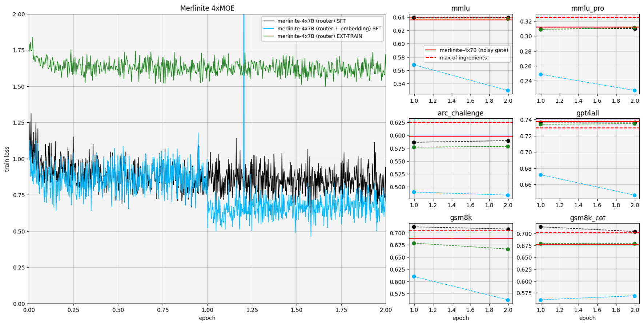This screenshot has height=324, width=644.
Task: Click the blue mmlu_pro data point at epoch 1.0
Action: pos(541,74)
